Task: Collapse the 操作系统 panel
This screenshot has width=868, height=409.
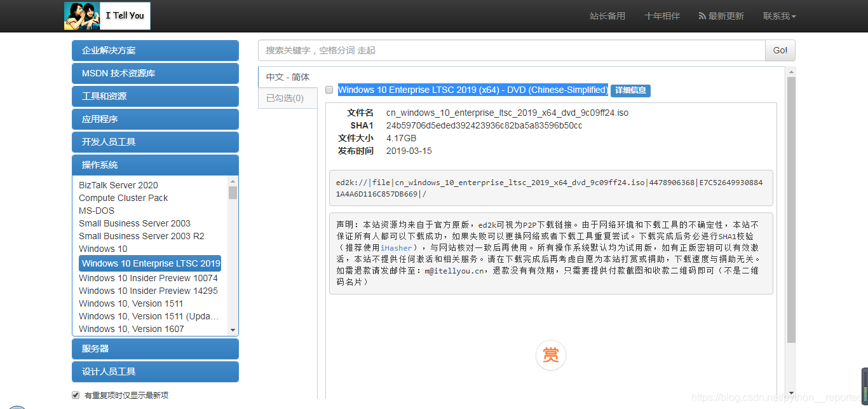Action: pyautogui.click(x=155, y=165)
